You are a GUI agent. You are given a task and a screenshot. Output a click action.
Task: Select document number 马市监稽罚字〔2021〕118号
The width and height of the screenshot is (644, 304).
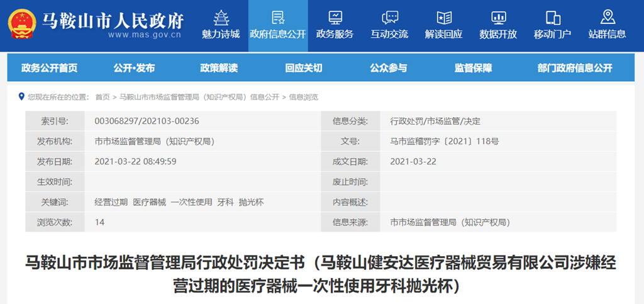pos(445,142)
